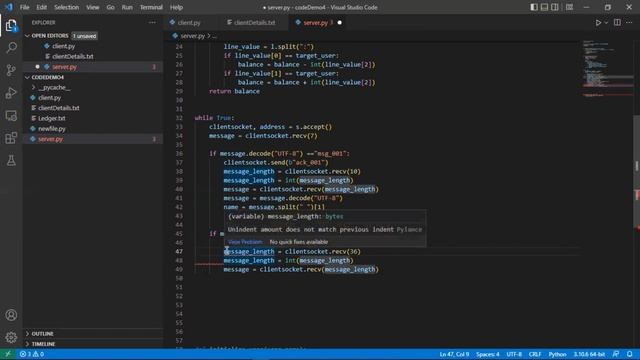Click UTF-8 encoding in status bar
This screenshot has height=360, width=640.
[514, 354]
